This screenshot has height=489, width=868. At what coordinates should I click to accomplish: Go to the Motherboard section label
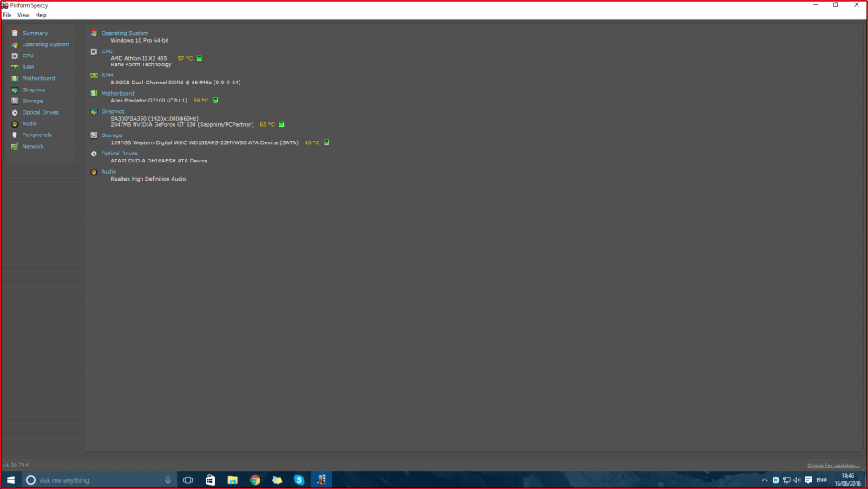(x=38, y=79)
